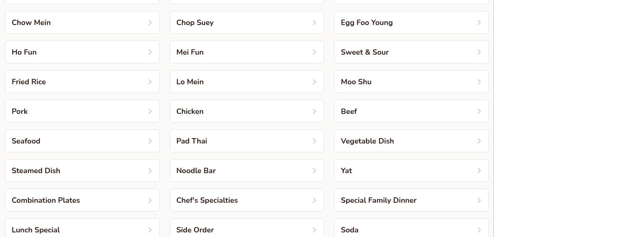
Task: Expand the Seafood category chevron
Action: click(150, 141)
